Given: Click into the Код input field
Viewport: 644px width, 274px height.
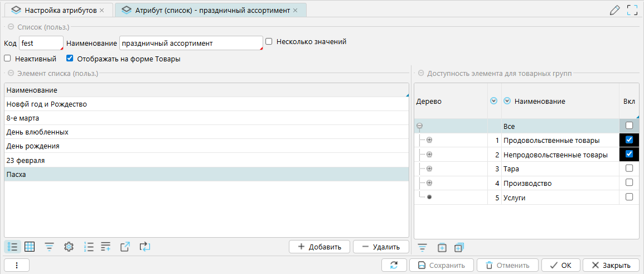Looking at the screenshot, I should [x=41, y=43].
